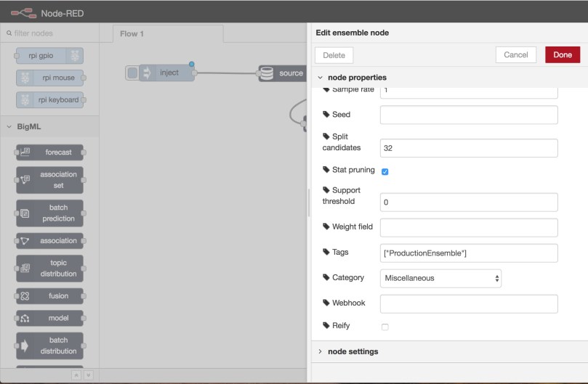Switch to the Flow 1 tab
The image size is (588, 384).
coord(168,33)
